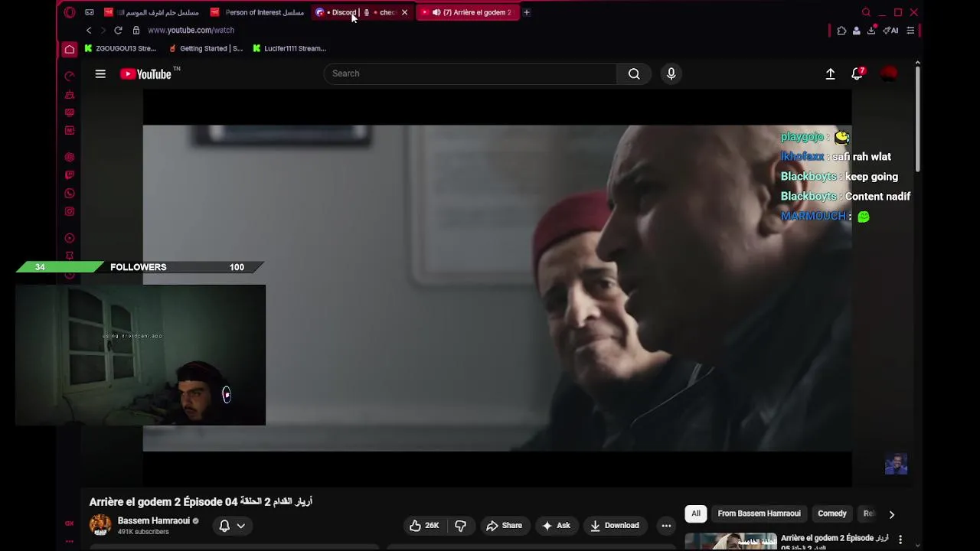This screenshot has height=551, width=980.
Task: Open the subscription notification bell dropdown
Action: pos(232,526)
